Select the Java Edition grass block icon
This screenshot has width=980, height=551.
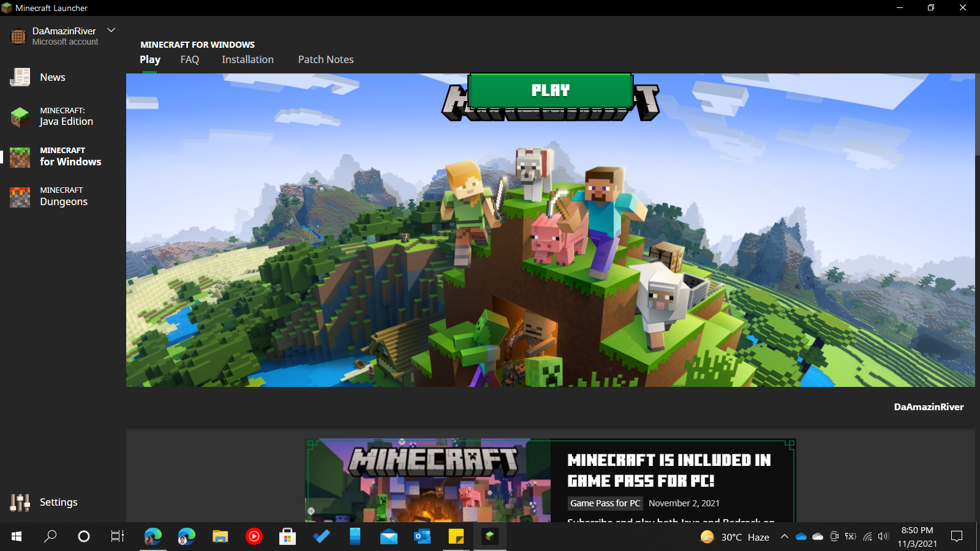coord(20,117)
